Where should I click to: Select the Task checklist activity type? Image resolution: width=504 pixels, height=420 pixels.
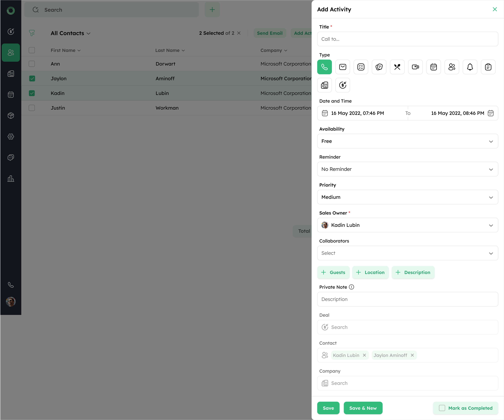(x=361, y=67)
